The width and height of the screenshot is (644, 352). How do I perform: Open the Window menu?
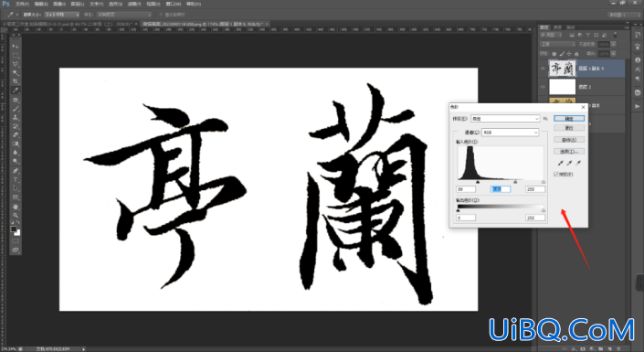coord(174,4)
